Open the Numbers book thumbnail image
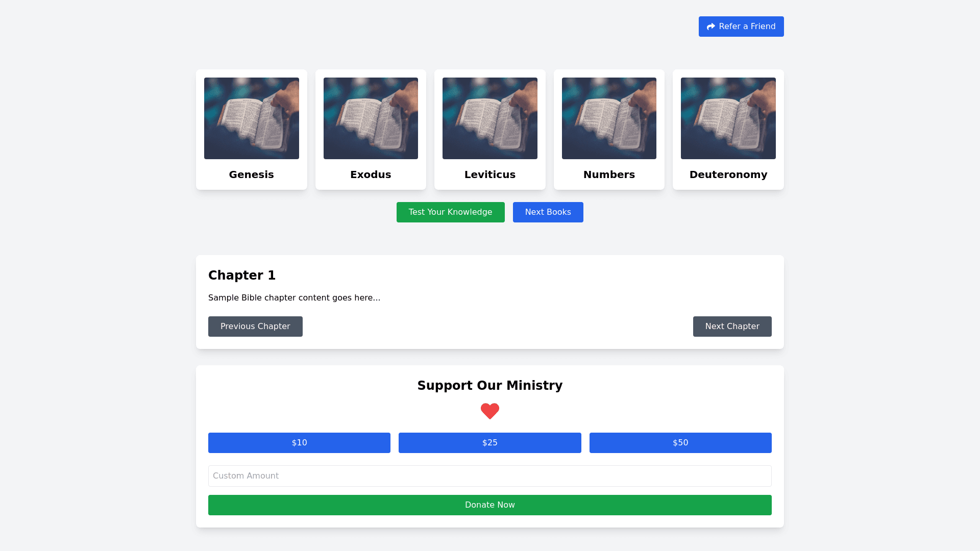Screen dimensions: 980x551 [609, 118]
